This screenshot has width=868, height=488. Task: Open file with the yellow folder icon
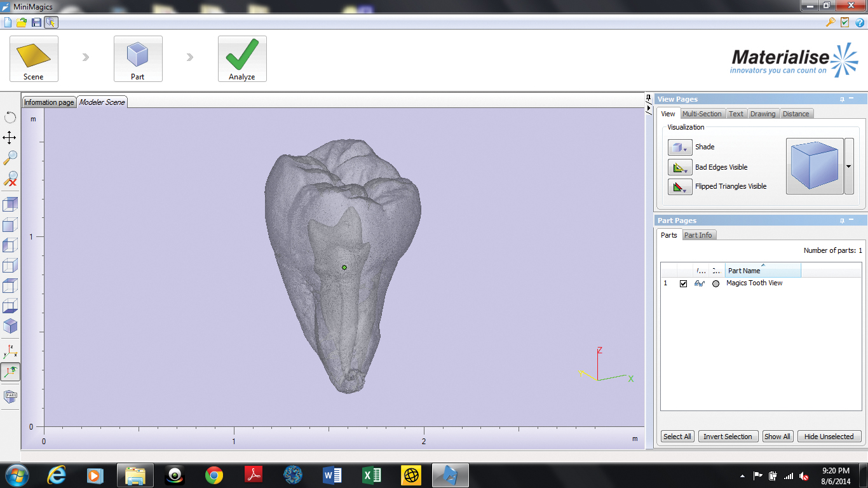[x=22, y=22]
